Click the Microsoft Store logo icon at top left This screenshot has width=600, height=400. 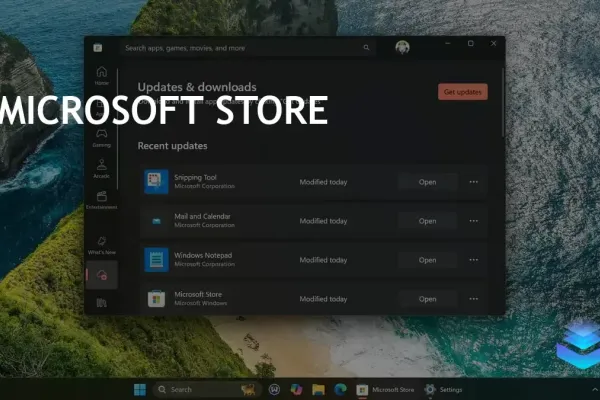click(98, 47)
